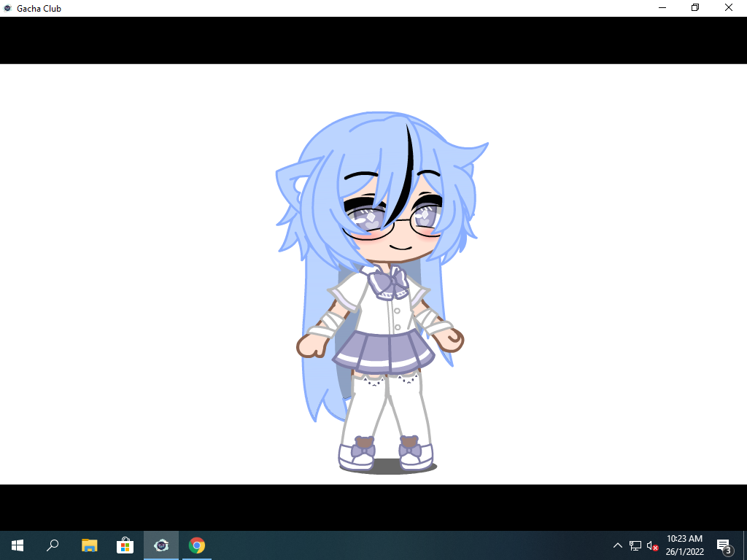Select Gacha Club taskbar icon
The image size is (747, 560).
coord(161,545)
